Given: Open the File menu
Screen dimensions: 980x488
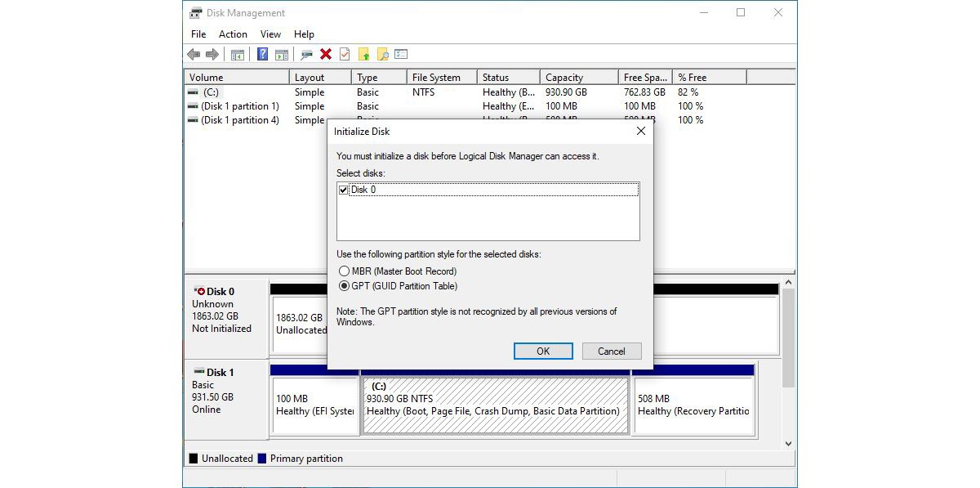Looking at the screenshot, I should 198,34.
